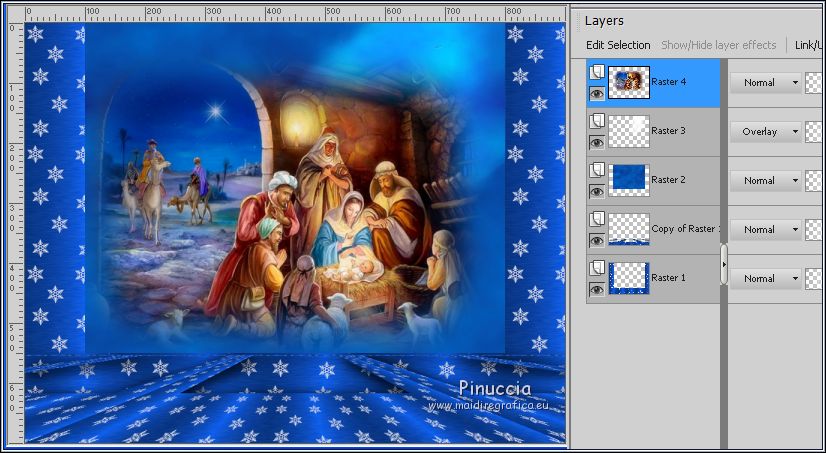This screenshot has height=453, width=826.
Task: Select the Raster 2 blue thumbnail
Action: (629, 180)
